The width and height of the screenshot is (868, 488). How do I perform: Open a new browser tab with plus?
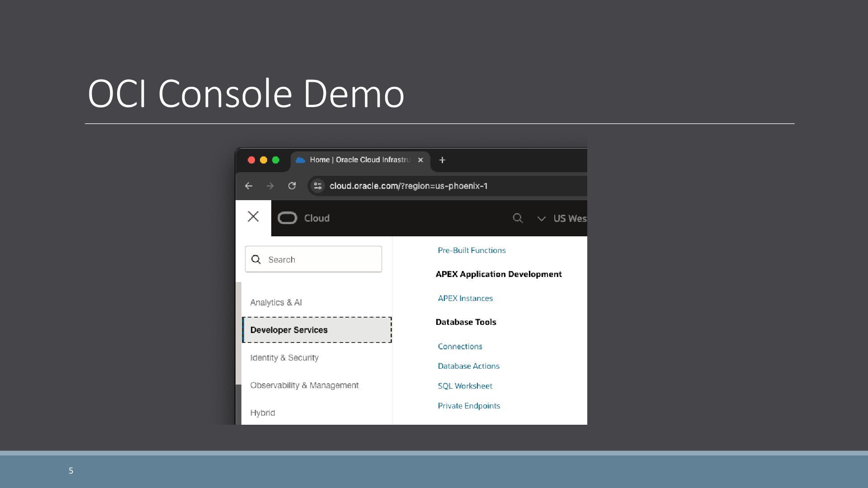point(442,160)
